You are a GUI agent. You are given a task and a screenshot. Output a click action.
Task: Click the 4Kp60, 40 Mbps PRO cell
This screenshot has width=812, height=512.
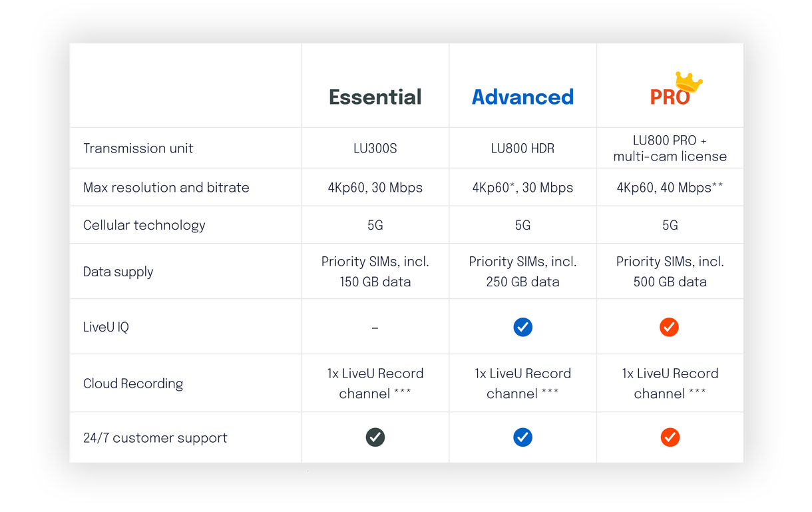click(x=670, y=188)
